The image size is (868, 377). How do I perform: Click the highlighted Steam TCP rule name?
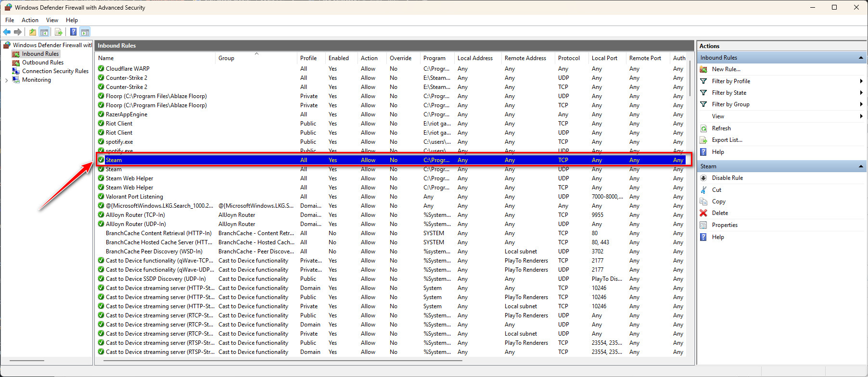(x=114, y=160)
